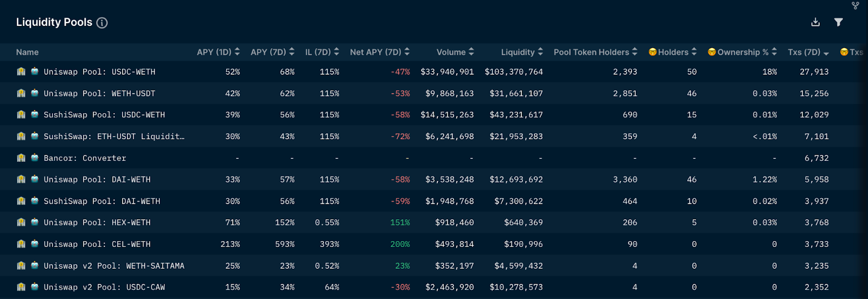Toggle the Txs (7D) descending sort arrow
This screenshot has height=299, width=868.
(826, 53)
